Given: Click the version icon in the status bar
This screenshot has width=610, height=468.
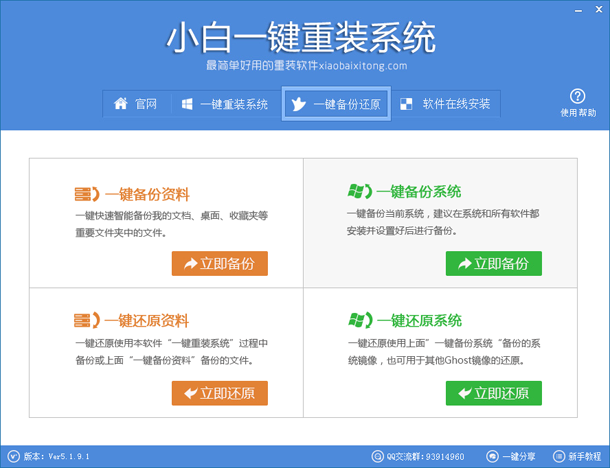Looking at the screenshot, I should (13, 456).
